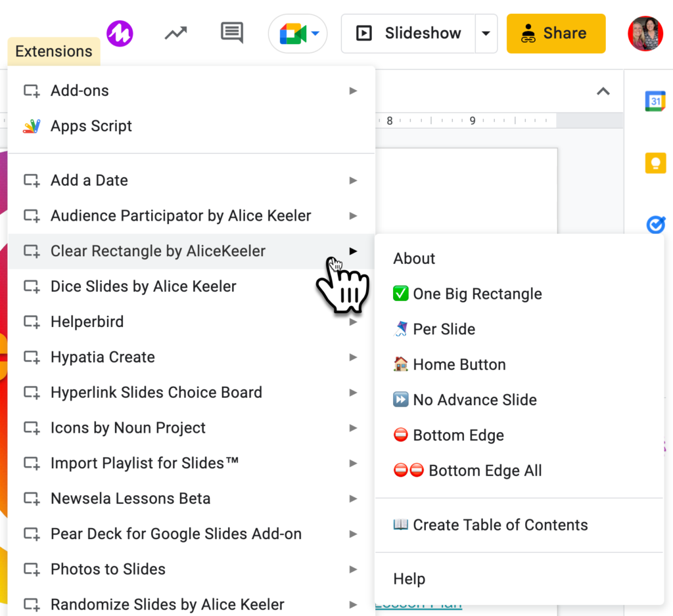Click the add-on icon beside Add a Date
Image resolution: width=673 pixels, height=616 pixels.
(32, 181)
